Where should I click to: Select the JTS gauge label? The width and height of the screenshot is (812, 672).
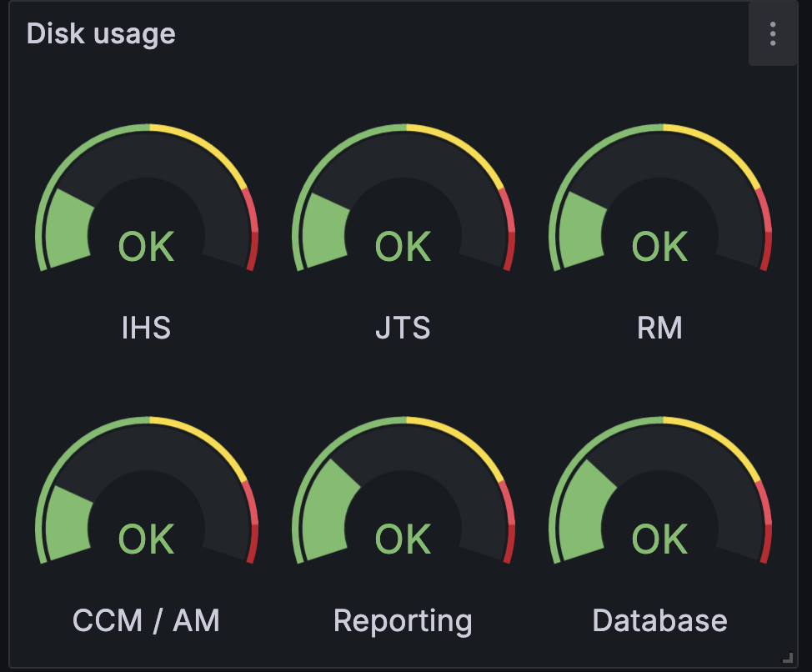403,328
